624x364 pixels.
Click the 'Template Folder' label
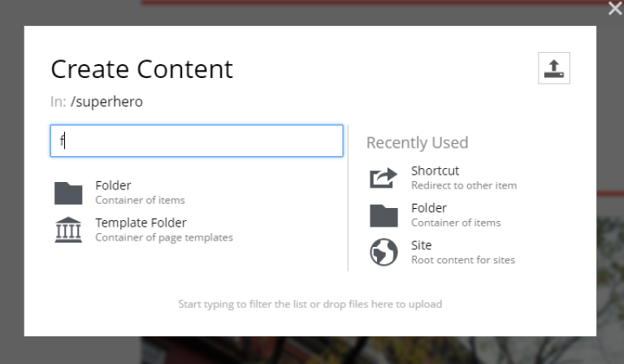[141, 223]
